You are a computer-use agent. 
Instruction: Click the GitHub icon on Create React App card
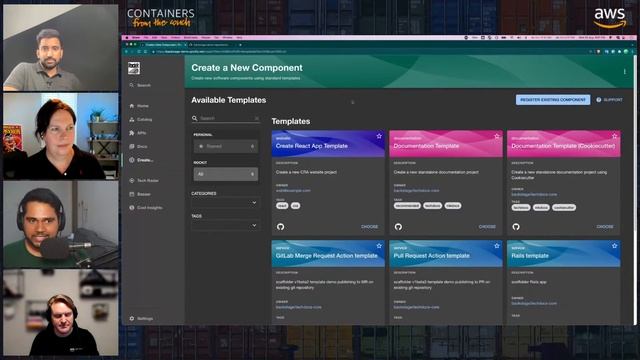[280, 227]
